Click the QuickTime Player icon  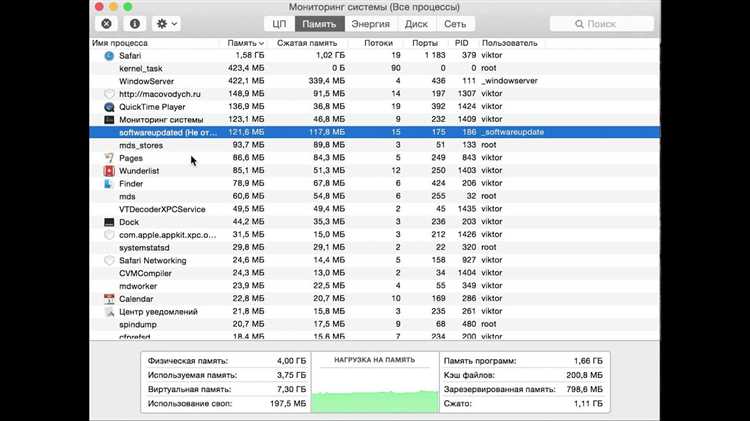(109, 107)
